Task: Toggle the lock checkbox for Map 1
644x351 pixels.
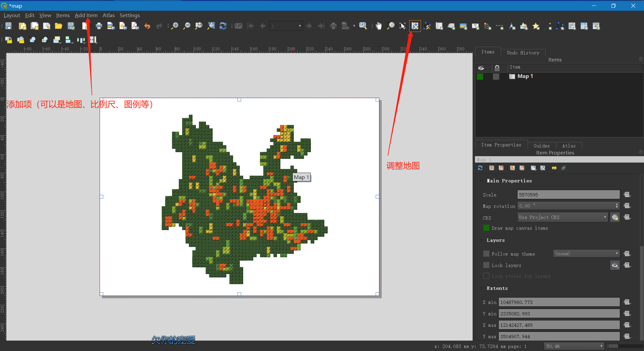Action: click(x=496, y=77)
